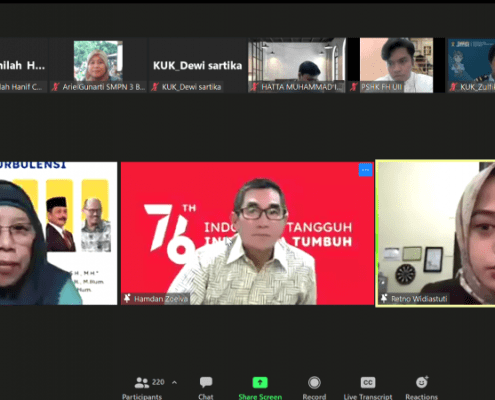
Task: Open the Participants panel icon
Action: [x=142, y=383]
